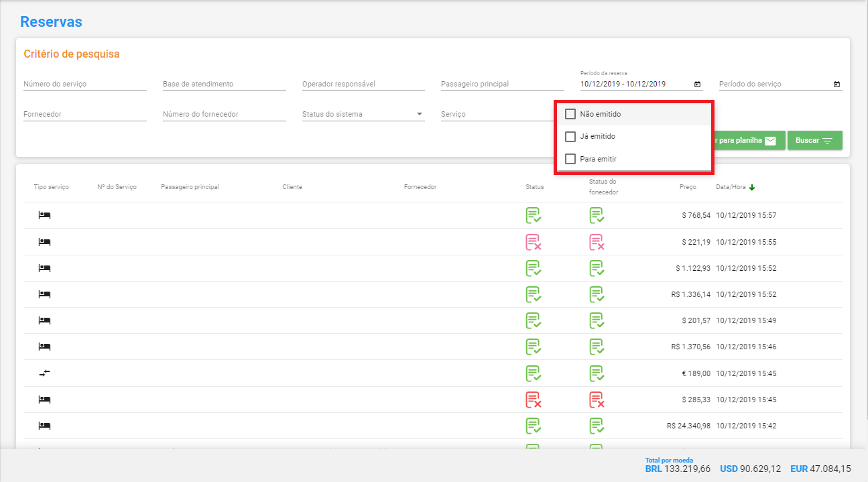Viewport: 868px width, 482px height.
Task: Click the green status icon for R$ 24.340,98 row
Action: (x=534, y=426)
